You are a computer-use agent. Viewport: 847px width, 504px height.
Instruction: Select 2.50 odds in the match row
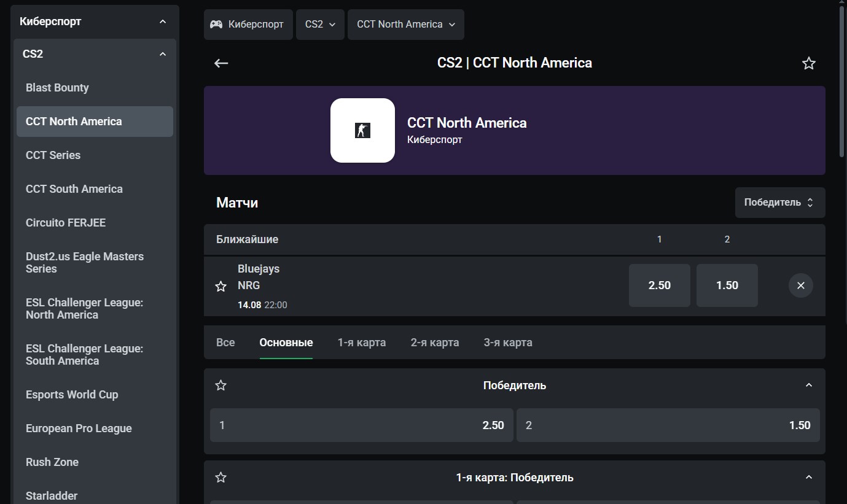pyautogui.click(x=660, y=285)
